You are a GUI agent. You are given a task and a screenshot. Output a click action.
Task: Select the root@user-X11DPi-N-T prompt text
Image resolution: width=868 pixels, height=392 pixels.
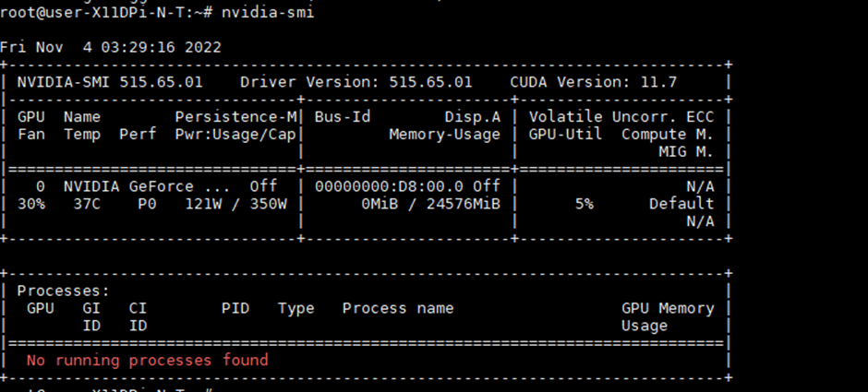pyautogui.click(x=96, y=12)
